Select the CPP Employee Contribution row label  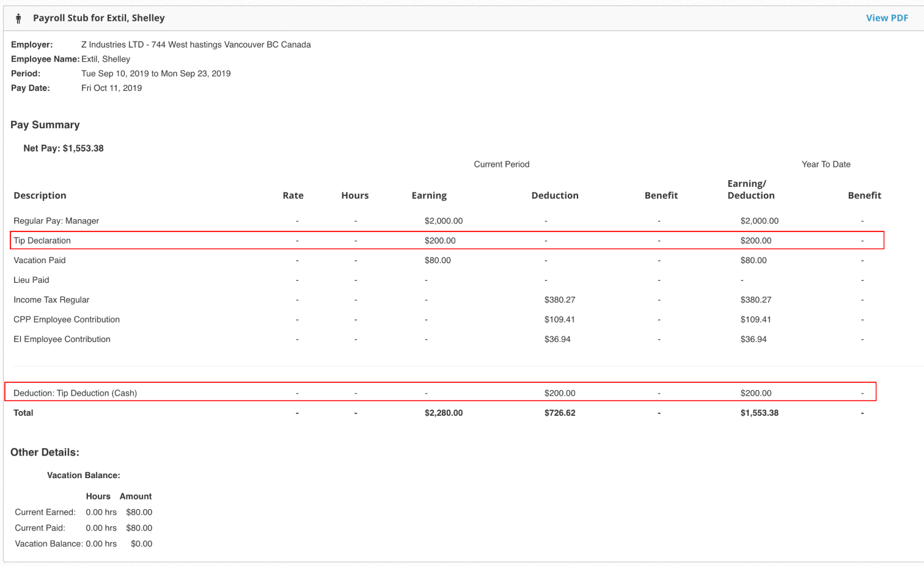click(x=67, y=319)
